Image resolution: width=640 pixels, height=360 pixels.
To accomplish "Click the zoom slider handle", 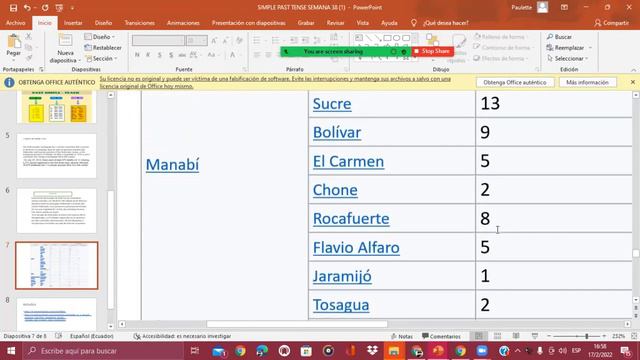I will (587, 336).
